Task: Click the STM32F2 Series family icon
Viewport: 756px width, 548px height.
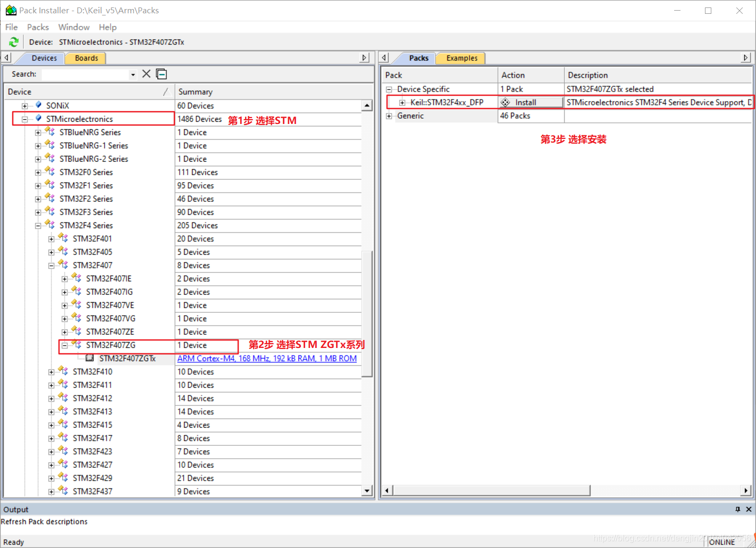Action: click(50, 198)
